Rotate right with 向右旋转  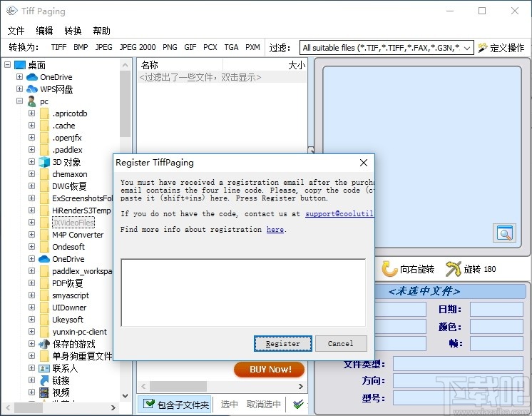tap(408, 269)
